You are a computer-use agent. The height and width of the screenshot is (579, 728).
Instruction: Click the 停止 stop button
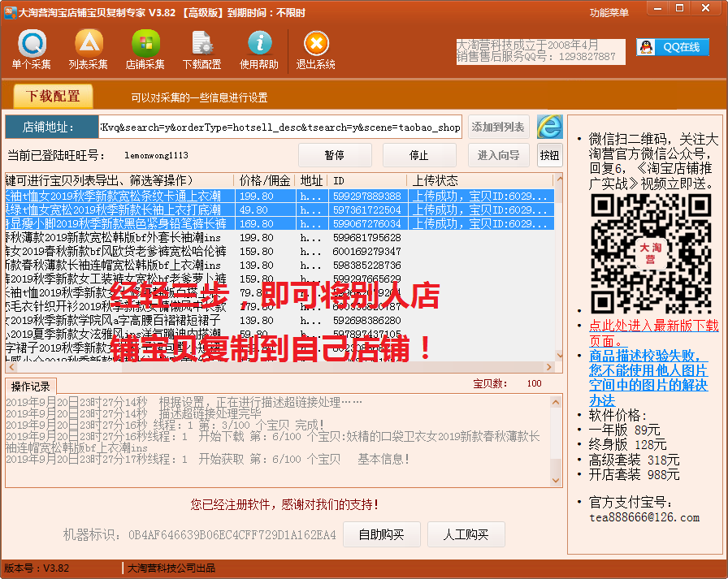click(x=419, y=155)
